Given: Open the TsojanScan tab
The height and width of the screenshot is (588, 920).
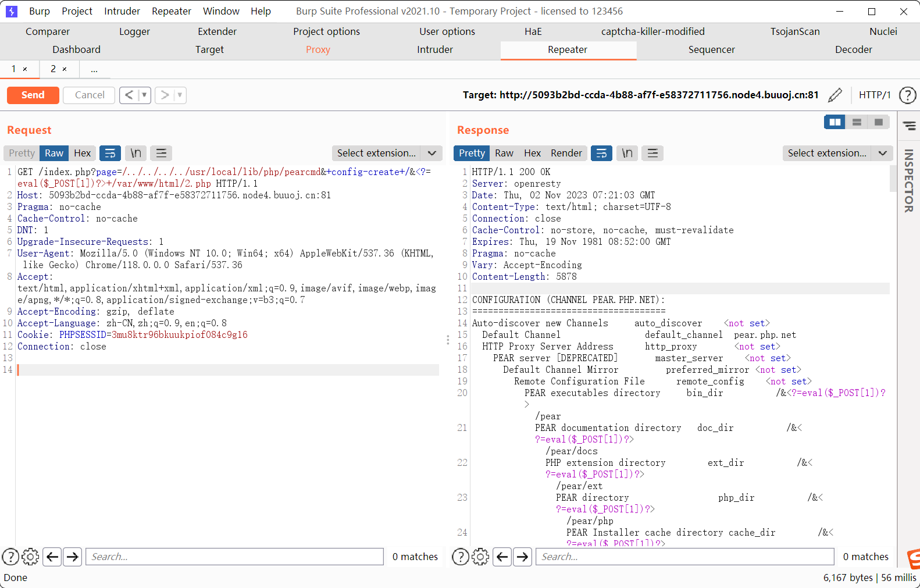Looking at the screenshot, I should (795, 31).
